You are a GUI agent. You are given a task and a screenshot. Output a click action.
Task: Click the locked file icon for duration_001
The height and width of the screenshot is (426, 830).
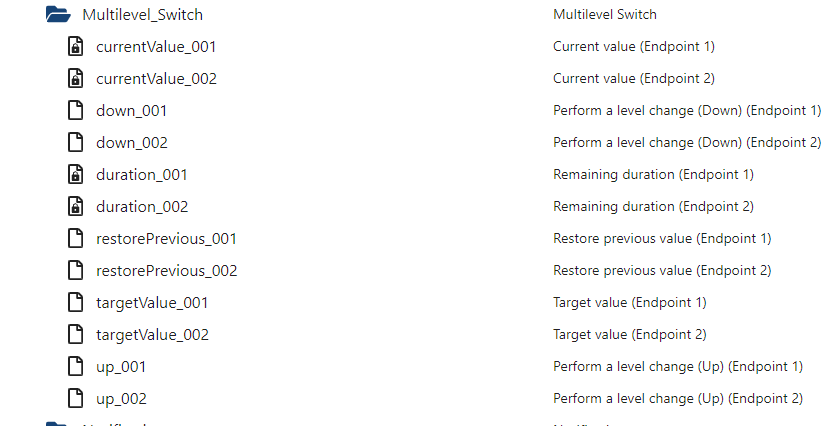(x=74, y=174)
